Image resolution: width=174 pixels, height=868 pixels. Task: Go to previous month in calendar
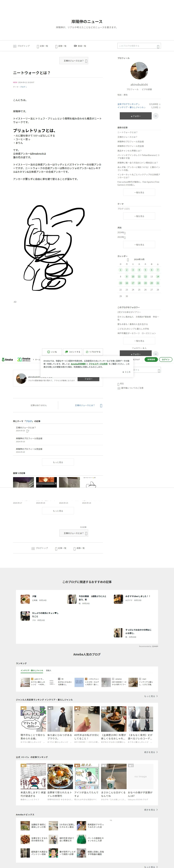[x=128, y=260]
